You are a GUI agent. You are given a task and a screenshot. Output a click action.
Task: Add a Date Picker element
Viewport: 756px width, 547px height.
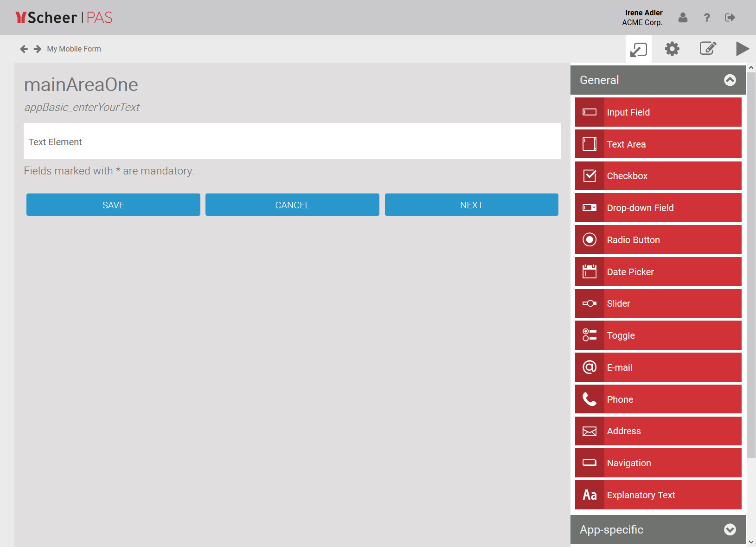click(658, 271)
